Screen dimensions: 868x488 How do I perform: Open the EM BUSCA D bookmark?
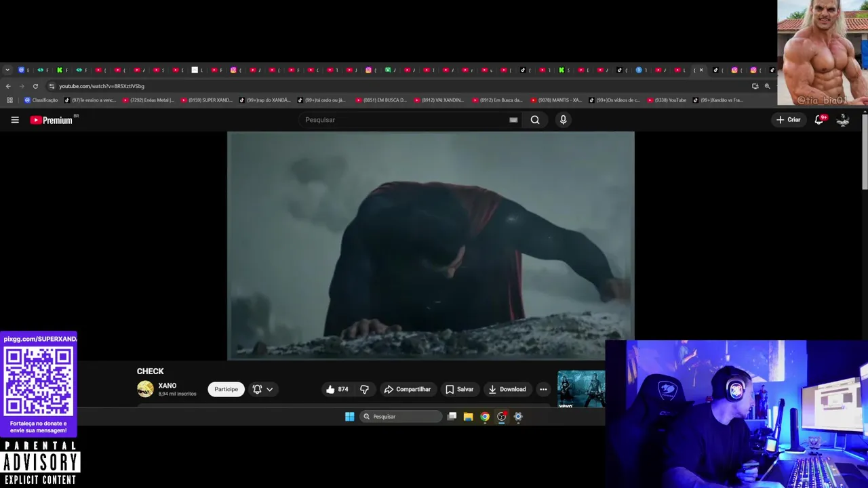pyautogui.click(x=381, y=100)
